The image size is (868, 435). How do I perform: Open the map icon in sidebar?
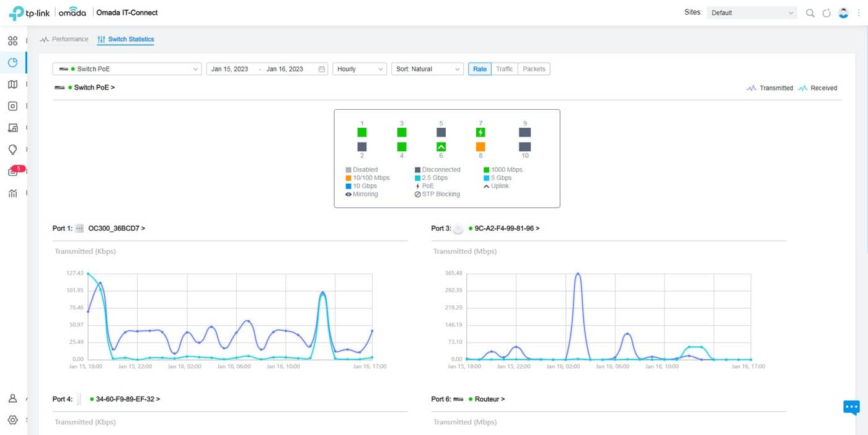click(12, 84)
